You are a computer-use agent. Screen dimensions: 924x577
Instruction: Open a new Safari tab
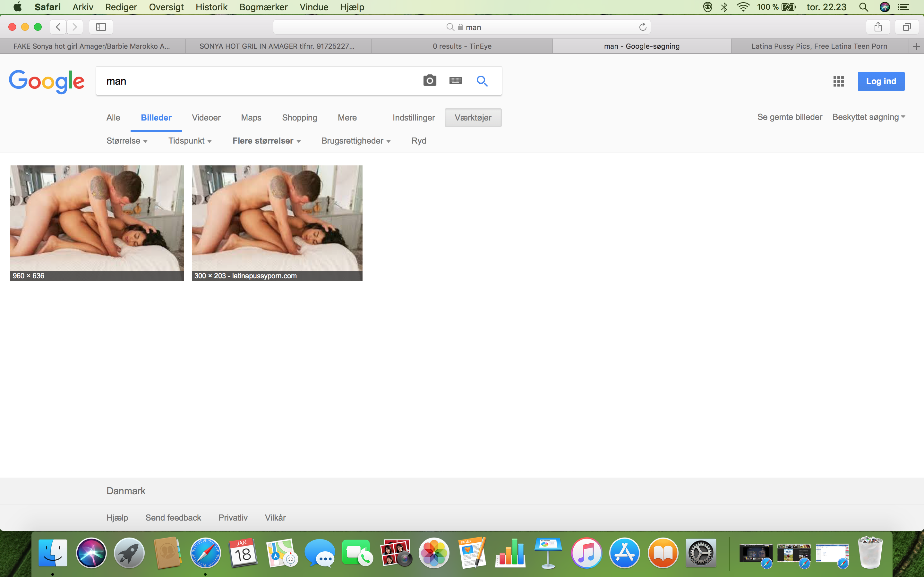(916, 46)
